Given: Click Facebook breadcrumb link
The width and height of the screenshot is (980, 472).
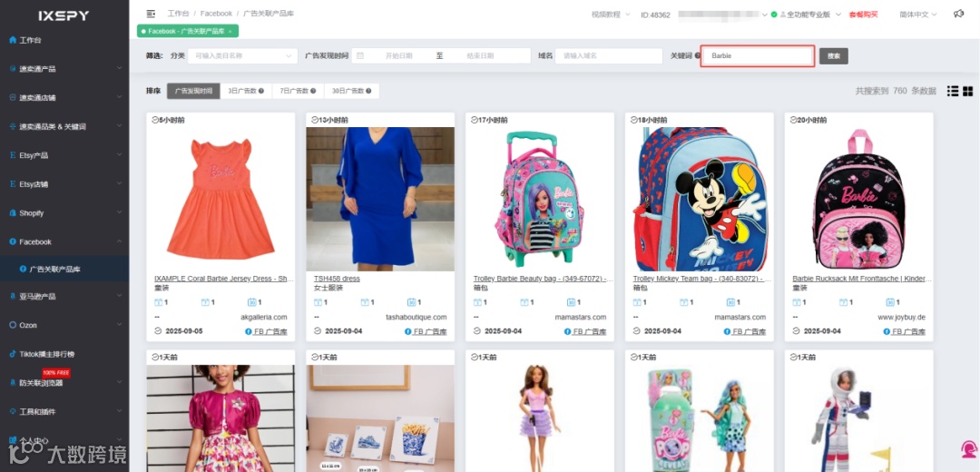Looking at the screenshot, I should (x=216, y=14).
